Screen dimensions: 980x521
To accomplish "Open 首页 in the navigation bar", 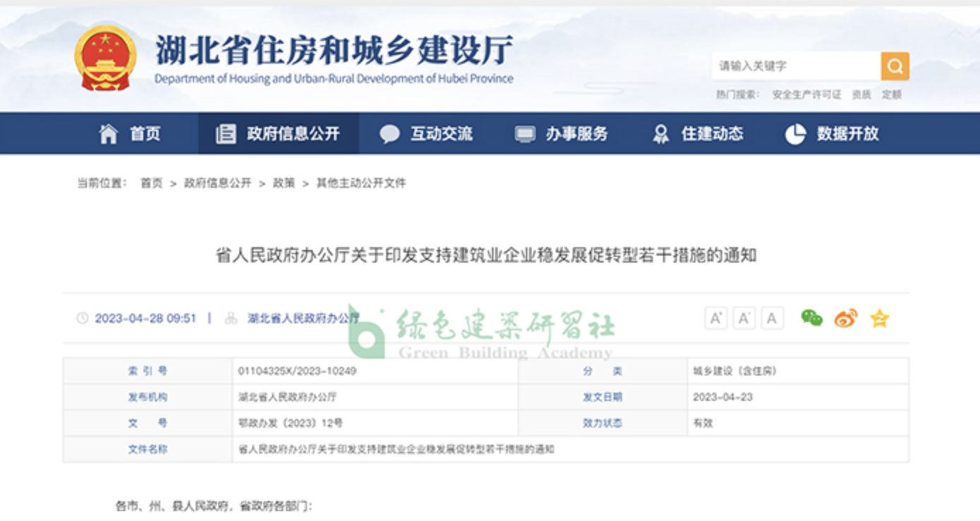I will (130, 133).
